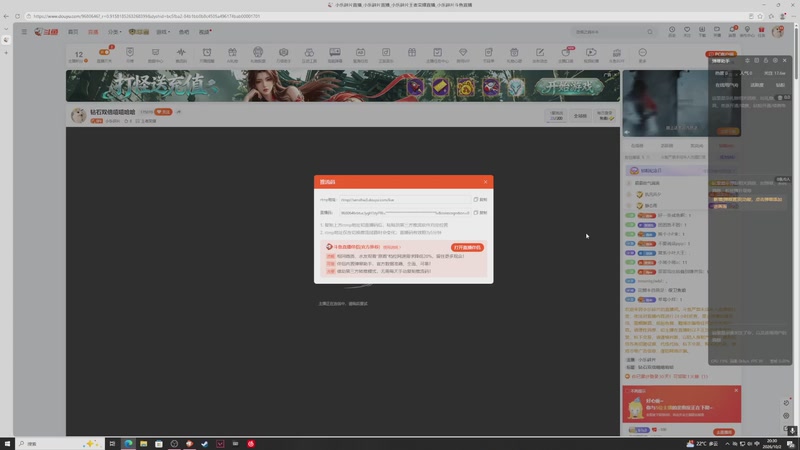800x450 pixels.
Task: Open the followed heart icon in header
Action: tap(687, 30)
